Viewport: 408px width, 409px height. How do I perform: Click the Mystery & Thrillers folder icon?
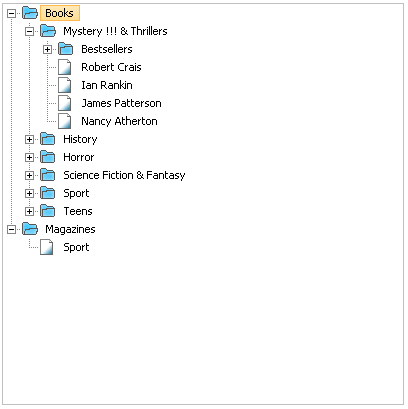pos(48,31)
